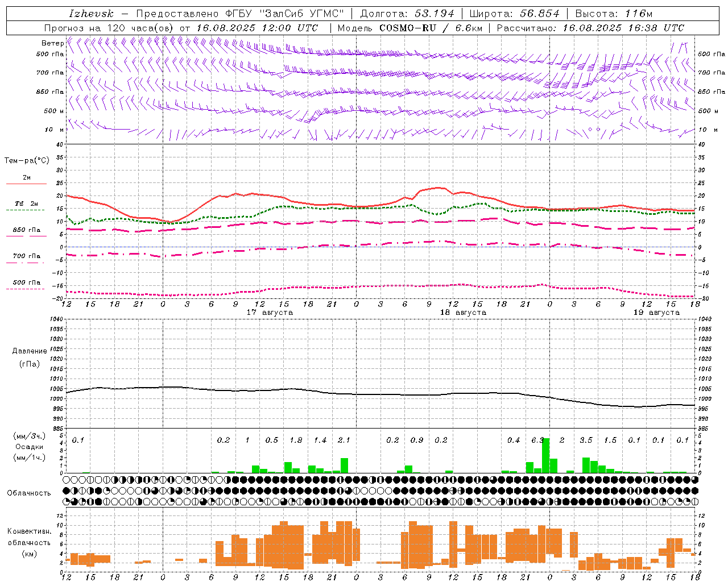This screenshot has width=728, height=582.
Task: Select the 3-hour precipitation value 1.5
Action: coord(610,440)
